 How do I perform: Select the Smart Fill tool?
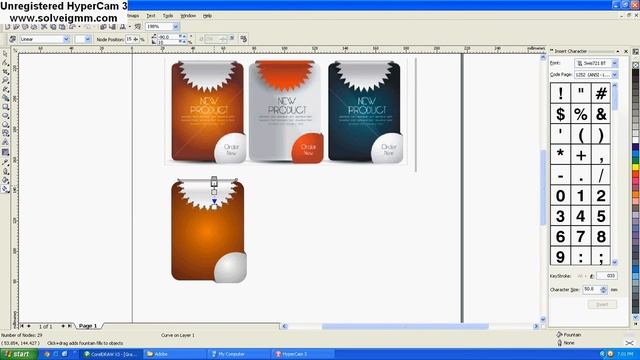point(5,98)
